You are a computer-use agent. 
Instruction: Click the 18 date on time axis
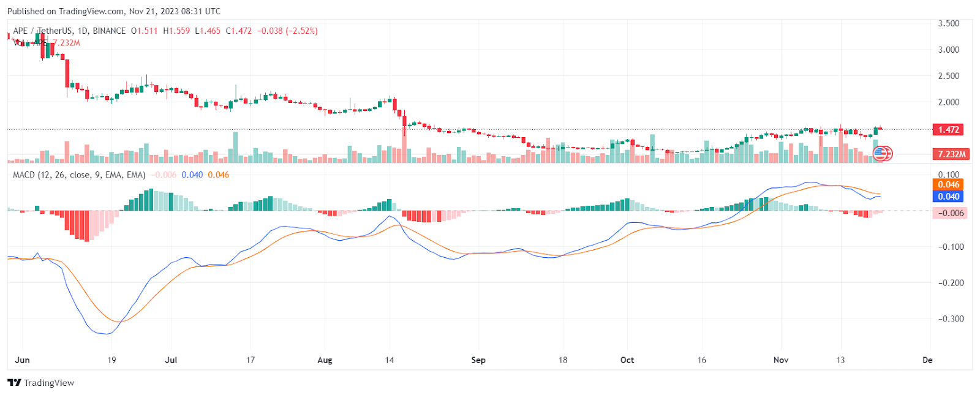tap(563, 360)
